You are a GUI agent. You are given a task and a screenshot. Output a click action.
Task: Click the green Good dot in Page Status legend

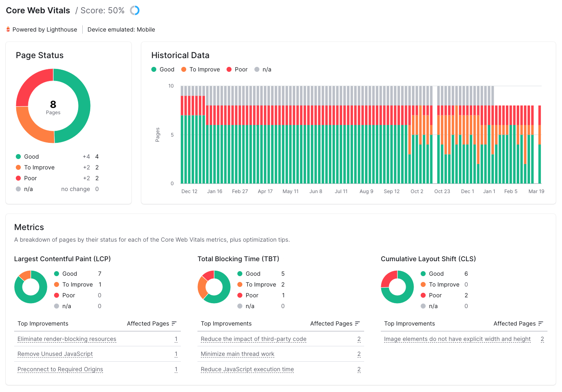(19, 157)
